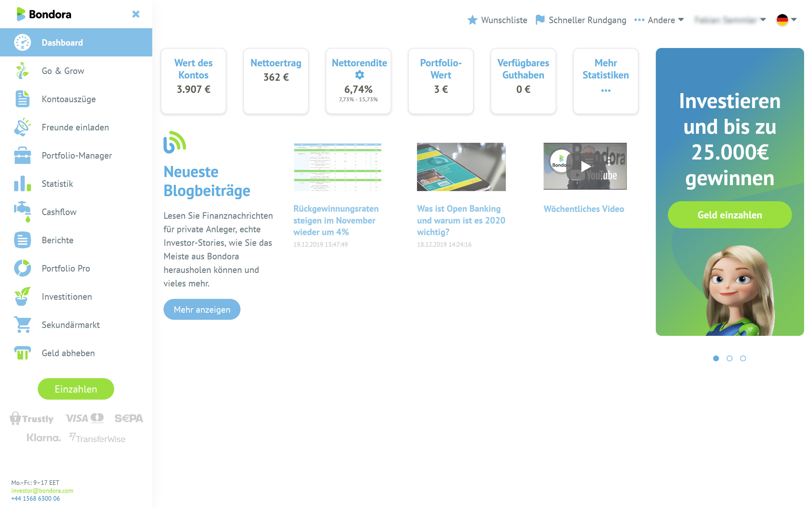Click the Portfolio Pro donut icon
This screenshot has height=508, width=812.
click(23, 268)
